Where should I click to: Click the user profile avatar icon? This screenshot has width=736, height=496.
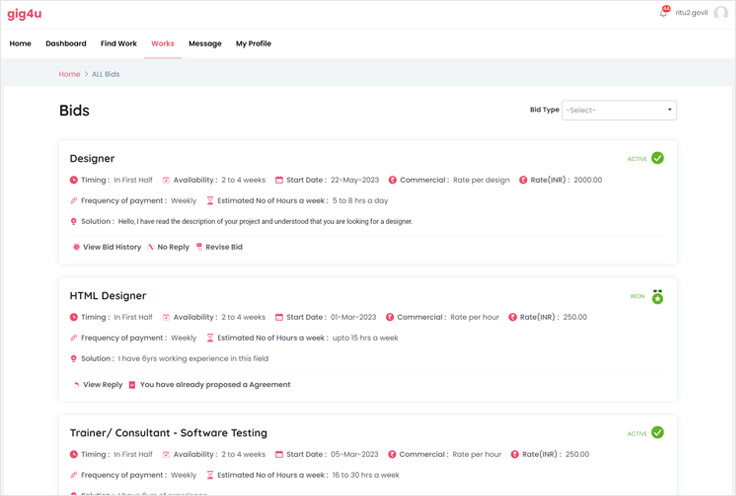coord(720,13)
